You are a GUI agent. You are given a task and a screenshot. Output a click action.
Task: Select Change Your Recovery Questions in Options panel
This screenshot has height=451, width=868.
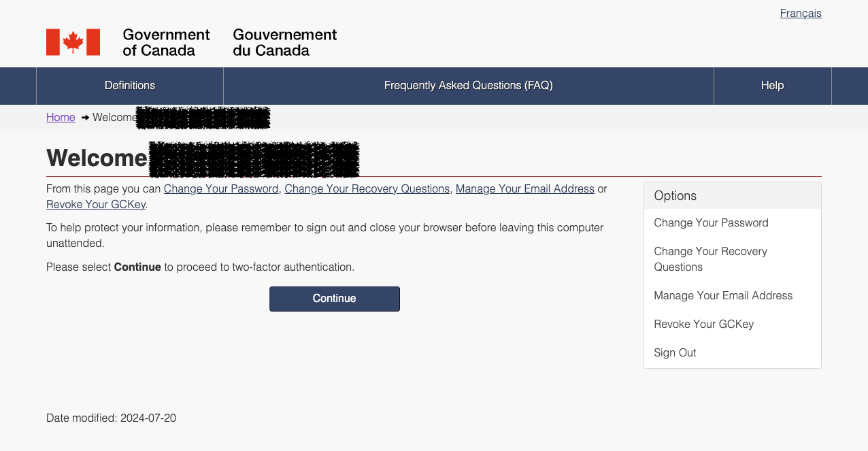point(710,259)
